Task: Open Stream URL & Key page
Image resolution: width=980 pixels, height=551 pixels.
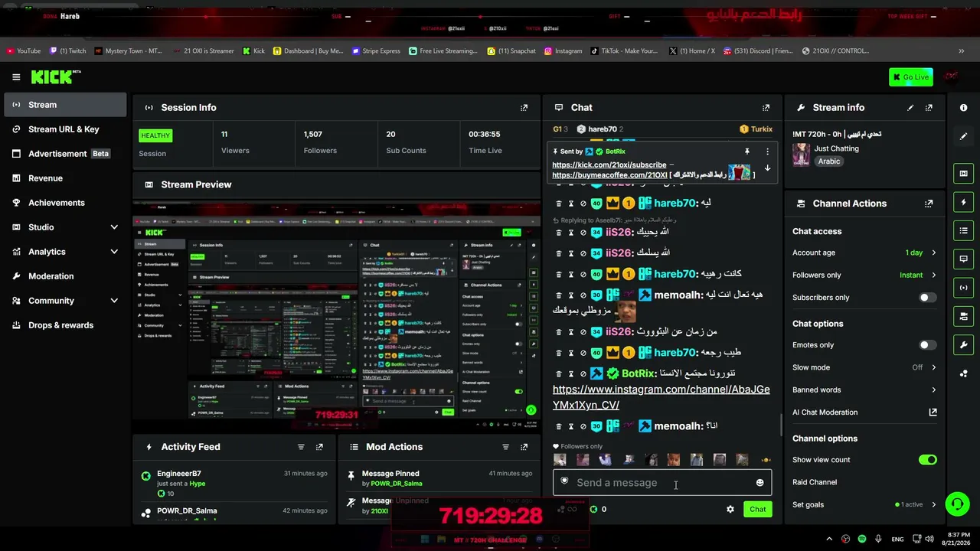Action: point(65,129)
